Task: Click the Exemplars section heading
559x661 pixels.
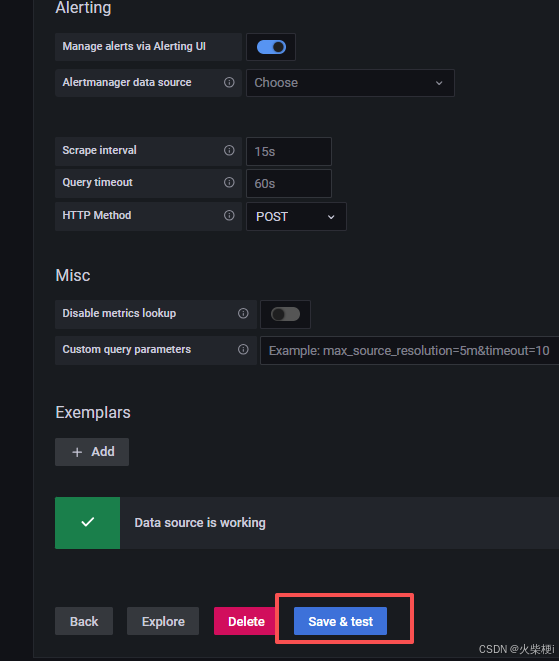Action: click(93, 412)
